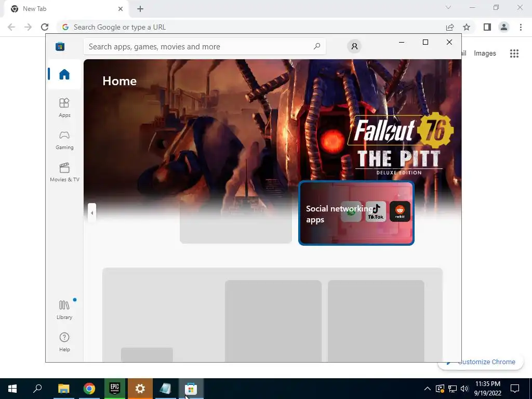
Task: Open the Chrome profile avatar
Action: [504, 27]
